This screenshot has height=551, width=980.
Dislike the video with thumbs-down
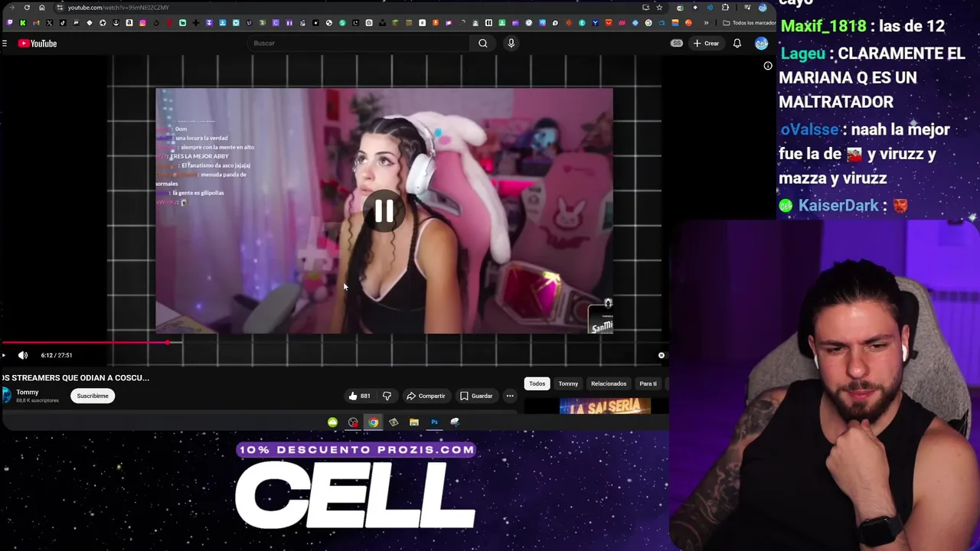coord(387,396)
